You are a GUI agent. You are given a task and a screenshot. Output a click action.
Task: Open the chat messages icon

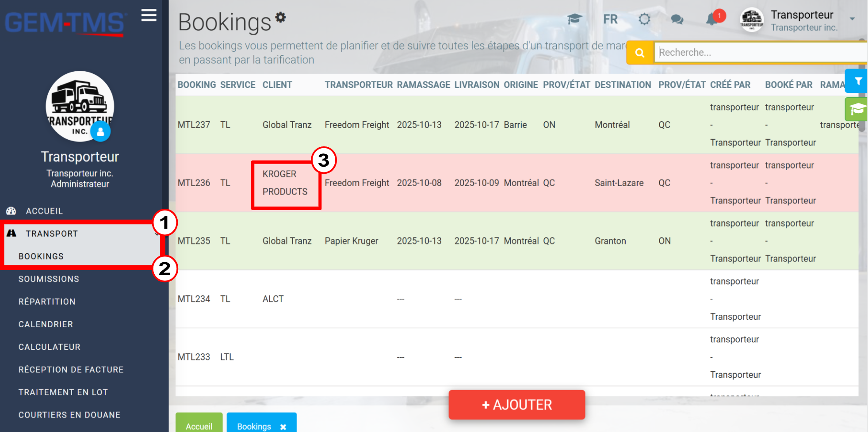pyautogui.click(x=677, y=19)
